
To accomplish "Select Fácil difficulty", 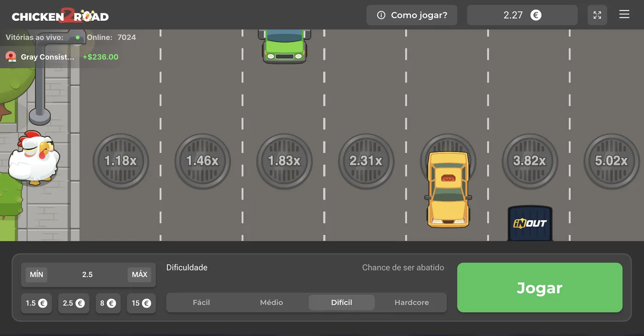I will [x=201, y=302].
